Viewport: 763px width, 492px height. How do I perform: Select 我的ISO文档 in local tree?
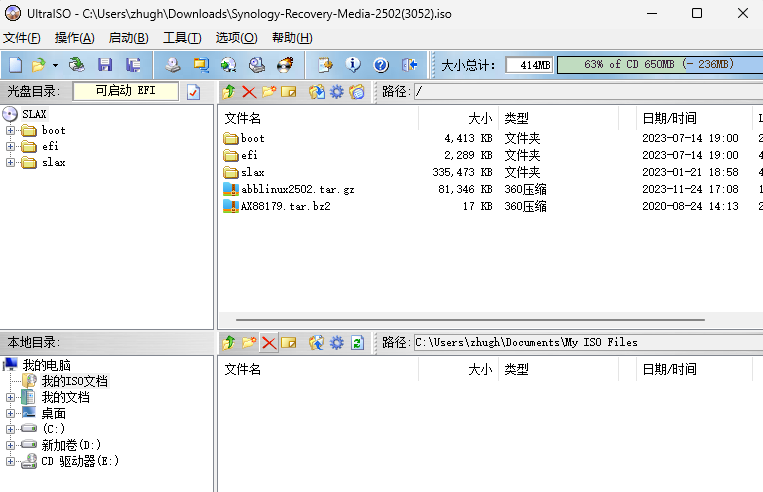click(74, 381)
